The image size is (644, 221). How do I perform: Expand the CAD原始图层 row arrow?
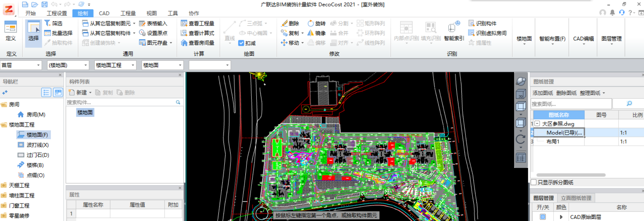(x=561, y=217)
